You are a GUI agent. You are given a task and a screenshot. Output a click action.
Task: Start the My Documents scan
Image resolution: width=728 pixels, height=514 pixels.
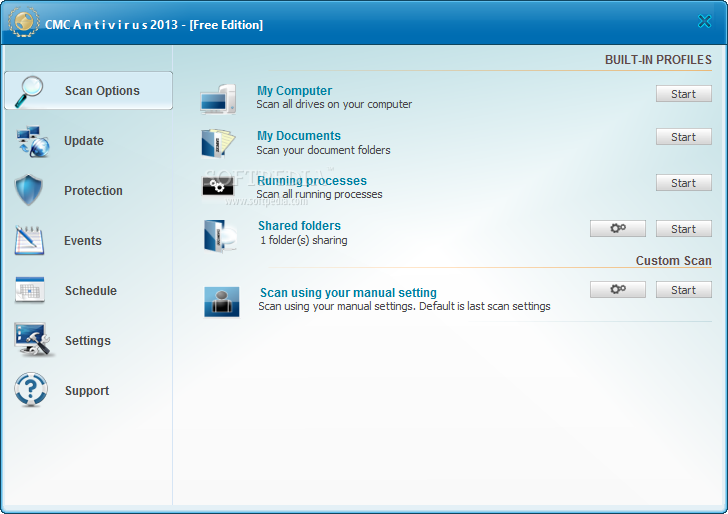click(683, 137)
